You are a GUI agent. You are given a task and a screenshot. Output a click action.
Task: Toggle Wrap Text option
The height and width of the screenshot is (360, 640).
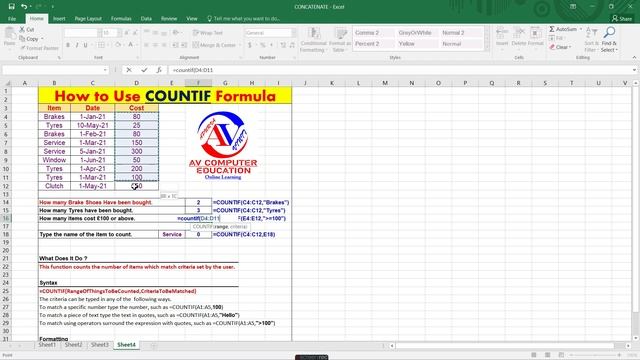(208, 33)
